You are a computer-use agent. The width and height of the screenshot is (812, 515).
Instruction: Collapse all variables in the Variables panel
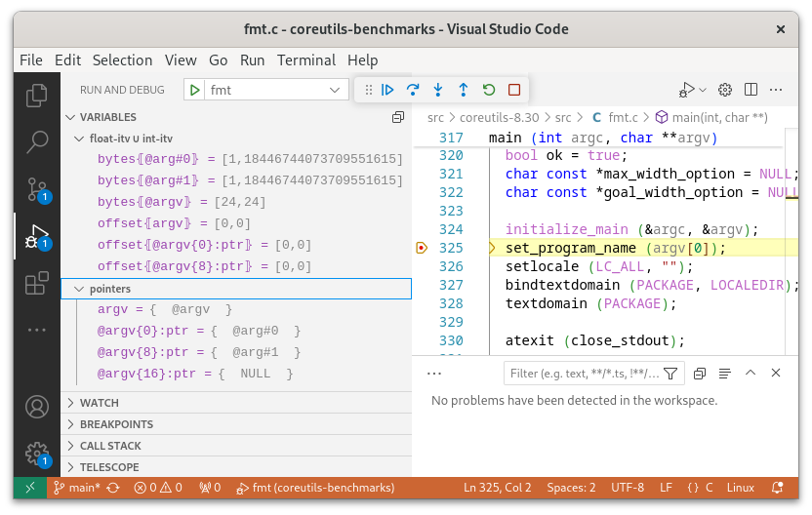(397, 117)
